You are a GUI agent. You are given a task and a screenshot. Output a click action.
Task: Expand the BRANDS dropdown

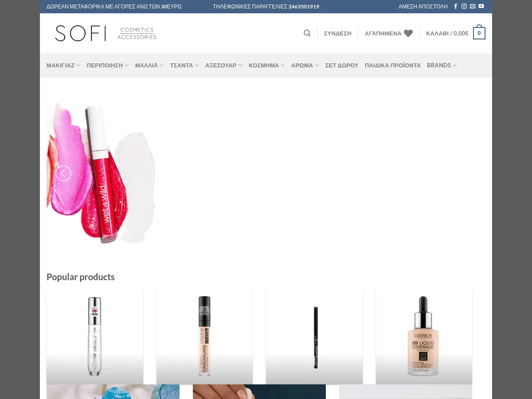click(x=441, y=65)
